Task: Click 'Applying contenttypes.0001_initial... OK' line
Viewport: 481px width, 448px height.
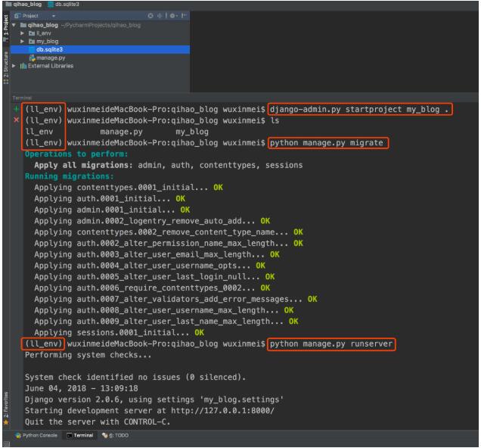Action: coord(129,187)
